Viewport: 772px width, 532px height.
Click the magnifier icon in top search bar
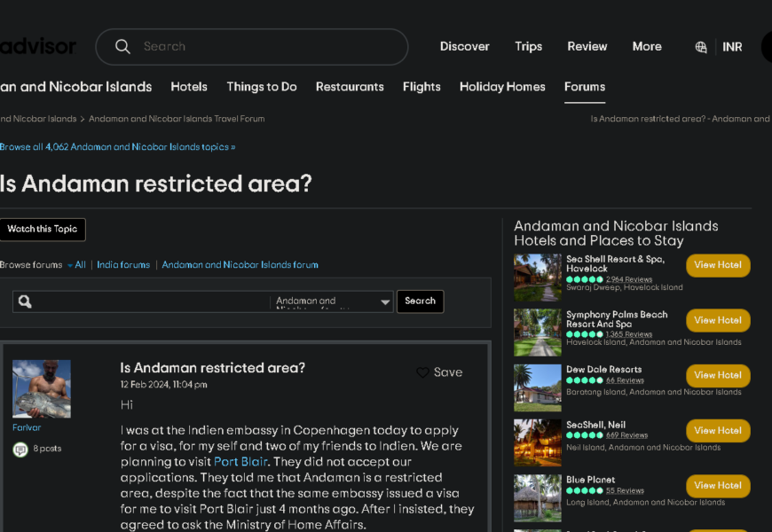122,47
